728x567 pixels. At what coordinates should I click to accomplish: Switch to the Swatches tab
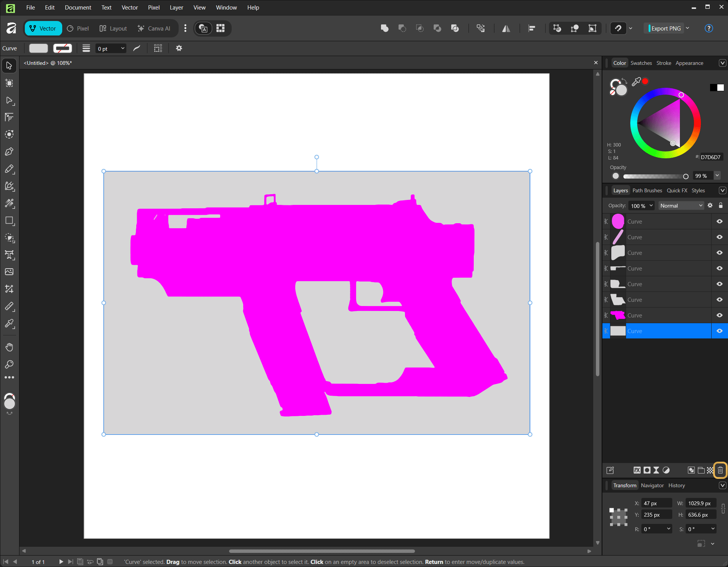pyautogui.click(x=641, y=63)
